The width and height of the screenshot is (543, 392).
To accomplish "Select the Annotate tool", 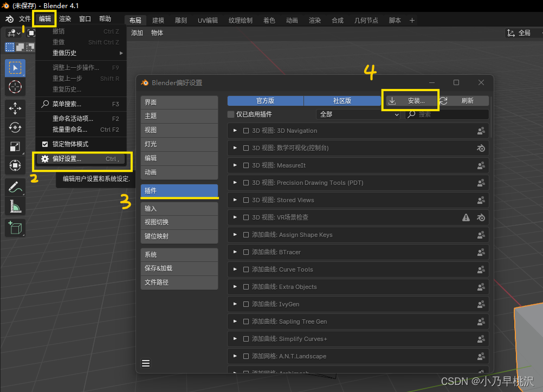I will pyautogui.click(x=15, y=187).
